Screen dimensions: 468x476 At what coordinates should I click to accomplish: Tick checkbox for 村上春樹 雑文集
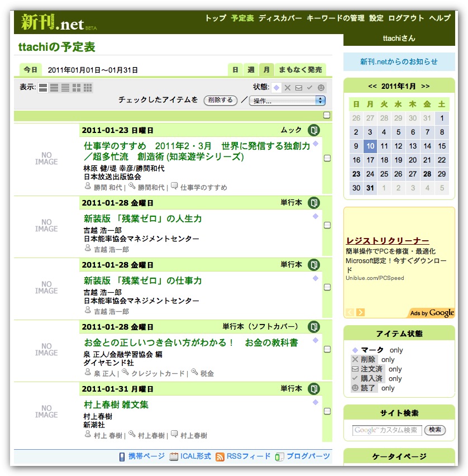click(x=327, y=412)
